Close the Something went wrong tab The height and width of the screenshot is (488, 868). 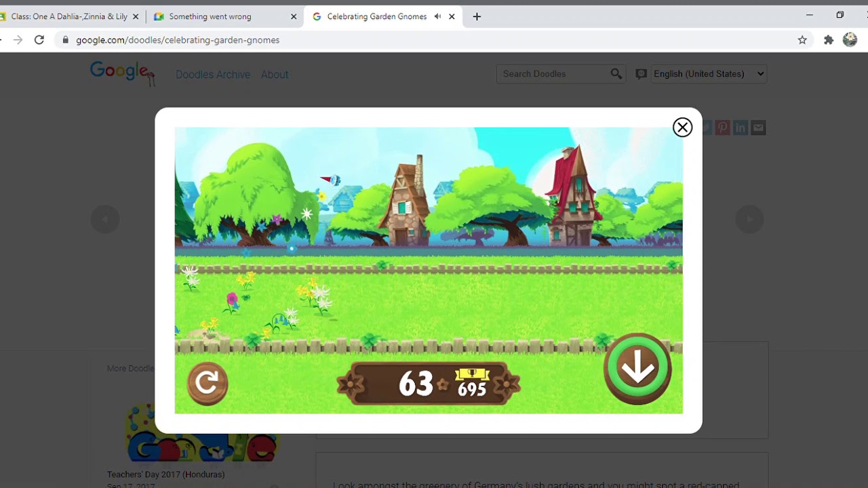294,16
